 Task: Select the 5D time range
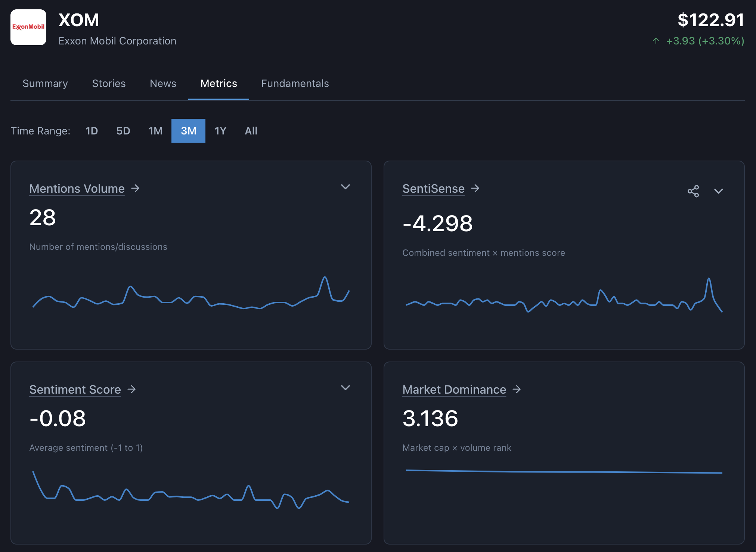coord(123,131)
